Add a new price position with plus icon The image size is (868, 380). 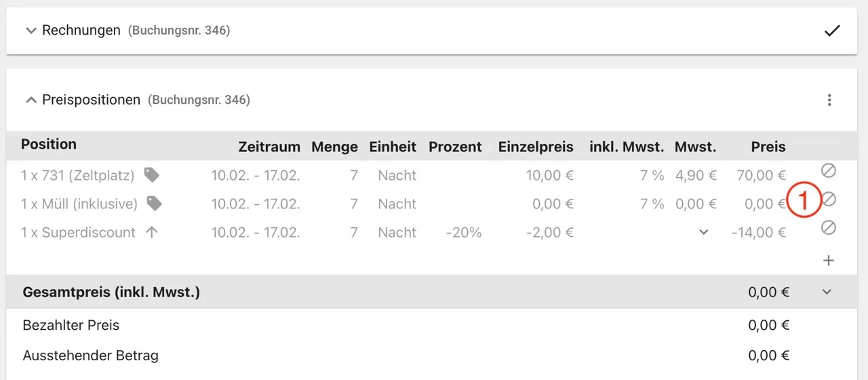(x=828, y=261)
